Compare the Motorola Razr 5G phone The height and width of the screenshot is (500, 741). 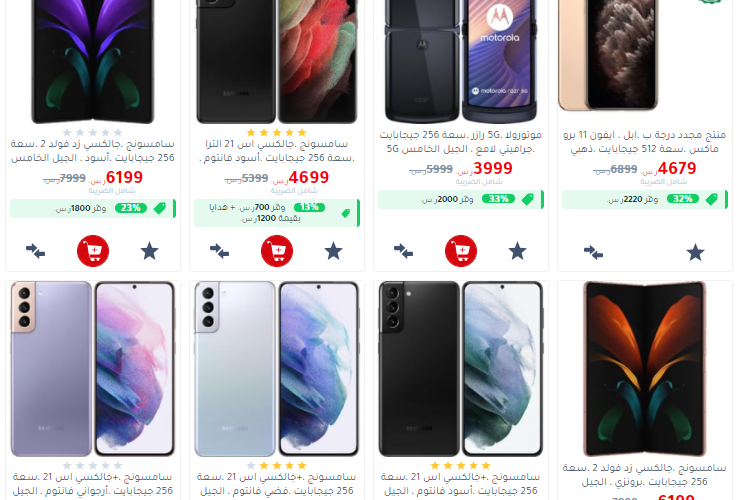tap(403, 251)
